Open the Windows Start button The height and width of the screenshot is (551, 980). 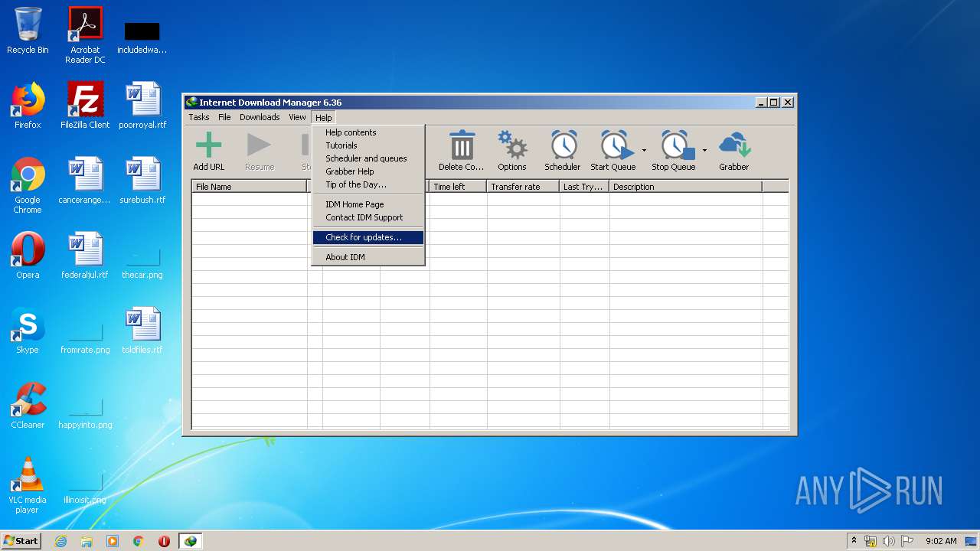click(21, 540)
